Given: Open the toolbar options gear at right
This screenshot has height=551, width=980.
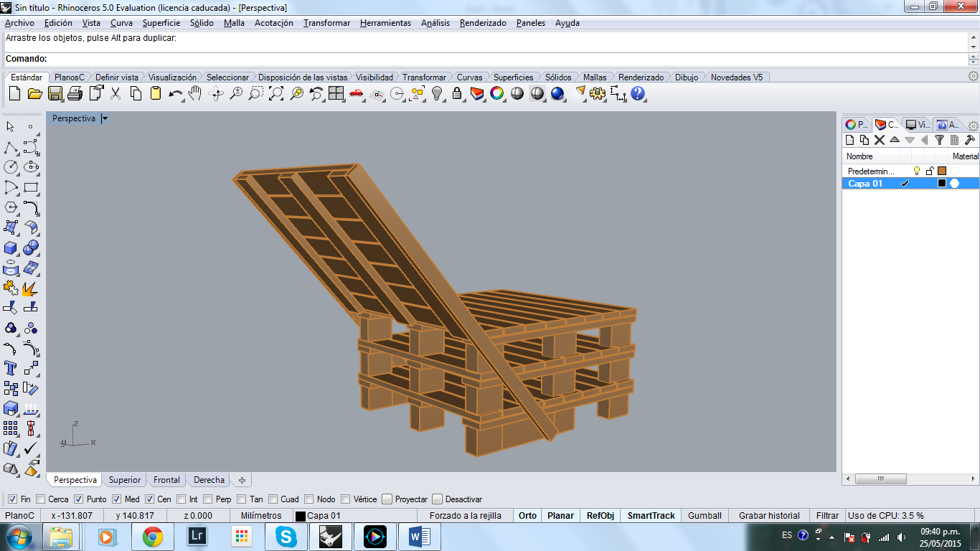Looking at the screenshot, I should [974, 76].
